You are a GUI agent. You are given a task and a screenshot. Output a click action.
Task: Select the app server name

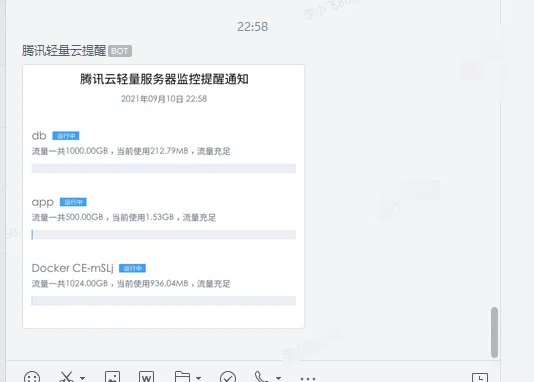tap(43, 202)
